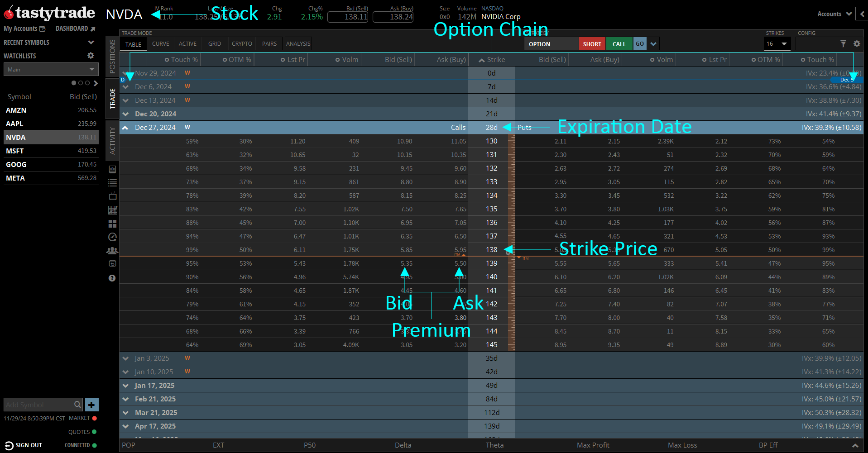Screen dimensions: 868x453
Task: Click the Dec 5 marker on right edge
Action: (x=847, y=80)
